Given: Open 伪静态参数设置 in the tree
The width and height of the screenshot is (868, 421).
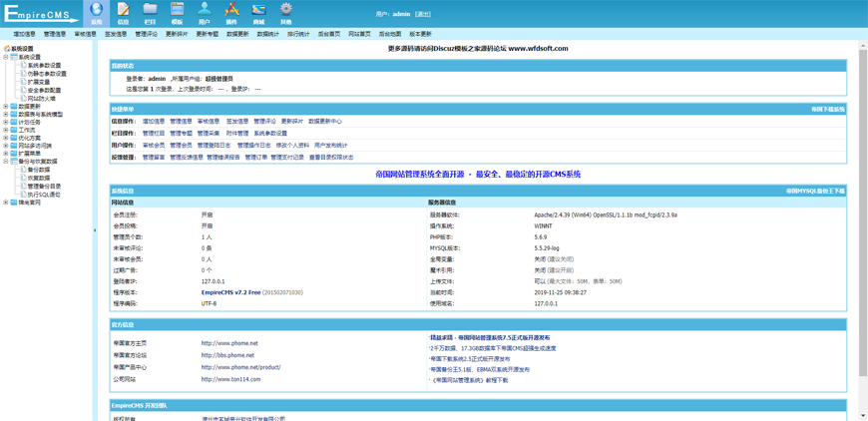Looking at the screenshot, I should pos(47,74).
